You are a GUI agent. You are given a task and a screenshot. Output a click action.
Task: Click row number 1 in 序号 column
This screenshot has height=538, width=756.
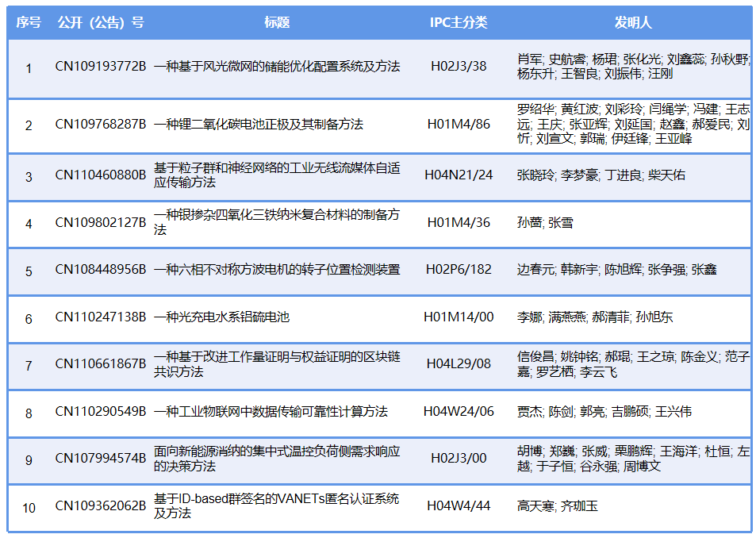click(29, 68)
